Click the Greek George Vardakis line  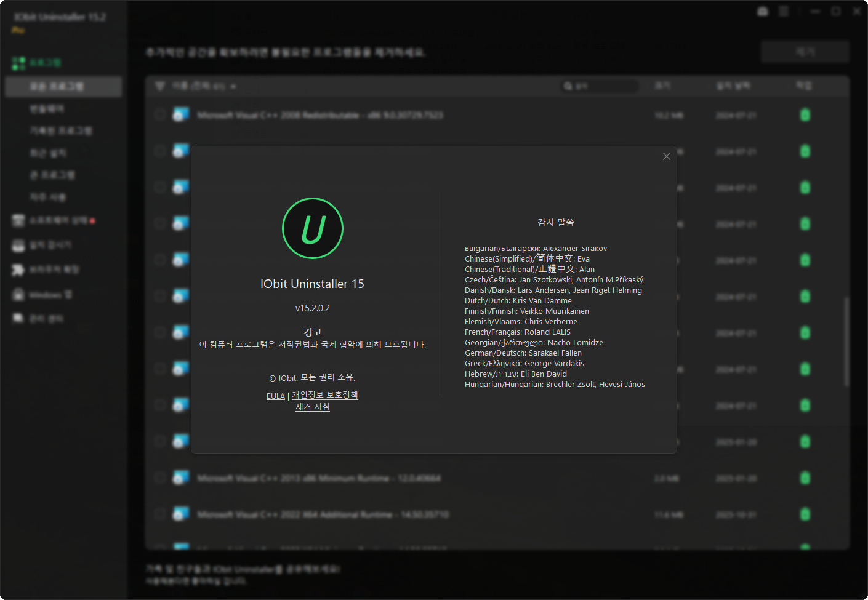[x=524, y=363]
